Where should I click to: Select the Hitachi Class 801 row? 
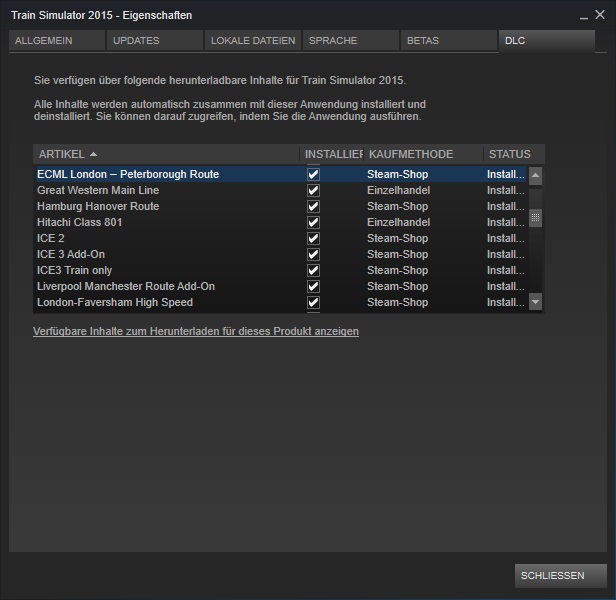click(280, 222)
